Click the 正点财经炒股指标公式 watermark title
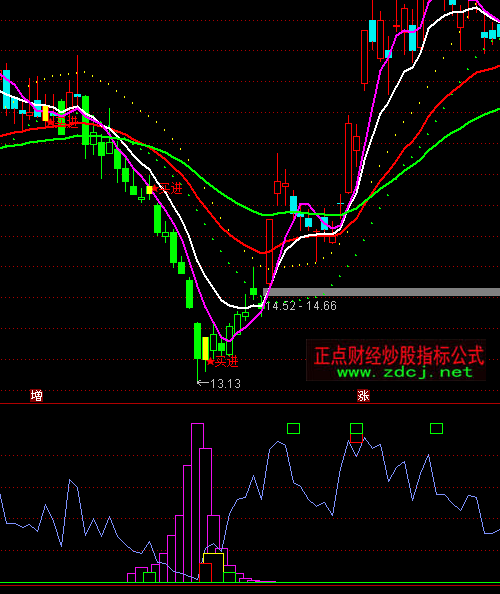500x594 pixels. [x=399, y=355]
